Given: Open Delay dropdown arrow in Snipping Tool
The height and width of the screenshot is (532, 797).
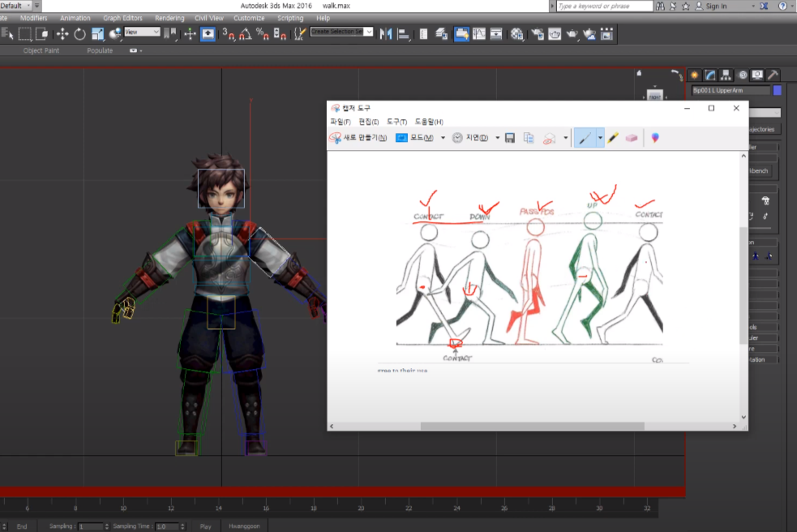Looking at the screenshot, I should coord(497,138).
